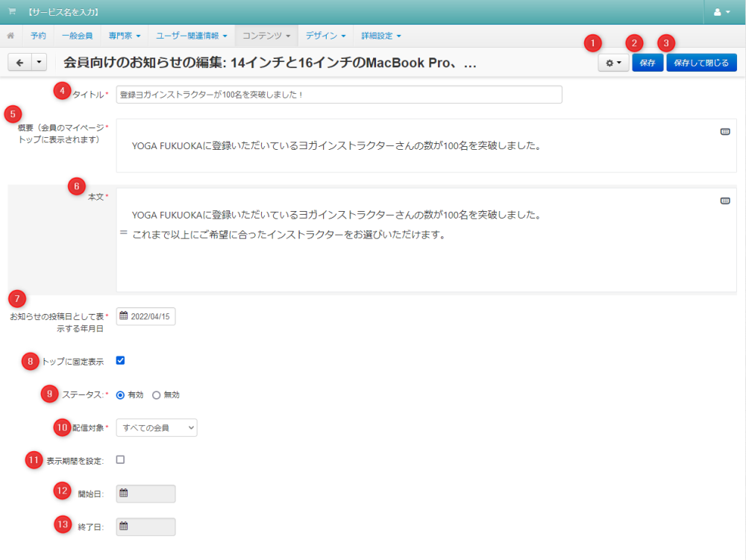Click the タイトル input field

pyautogui.click(x=339, y=95)
